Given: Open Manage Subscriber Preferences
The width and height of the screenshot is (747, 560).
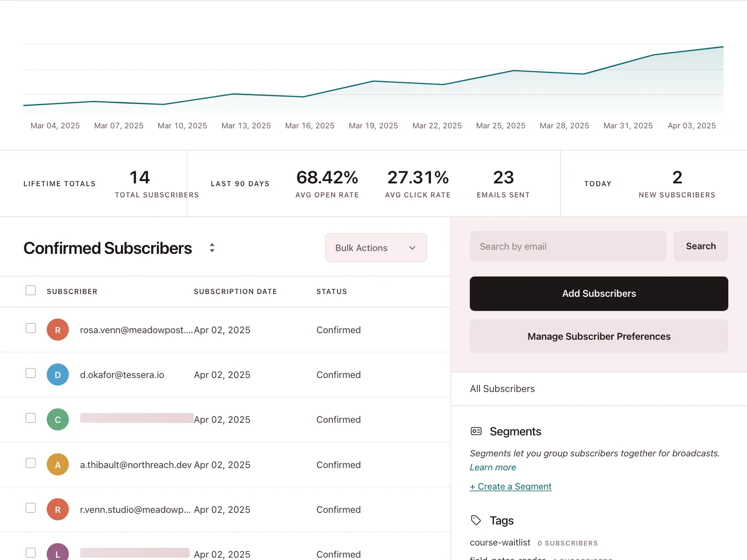Looking at the screenshot, I should [599, 336].
